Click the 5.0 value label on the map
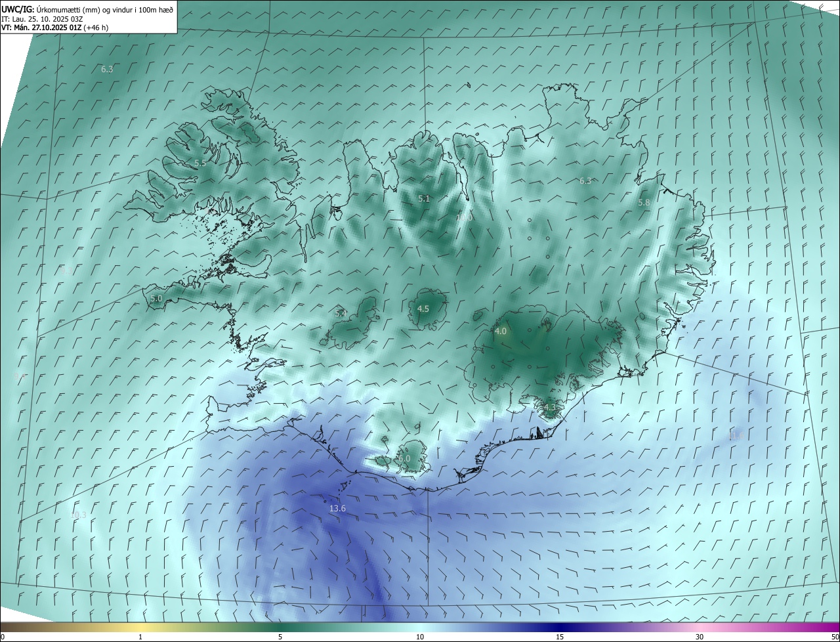 tap(156, 299)
